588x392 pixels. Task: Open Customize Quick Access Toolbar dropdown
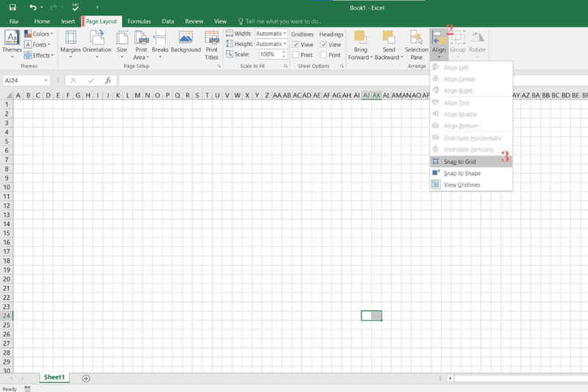click(x=97, y=7)
